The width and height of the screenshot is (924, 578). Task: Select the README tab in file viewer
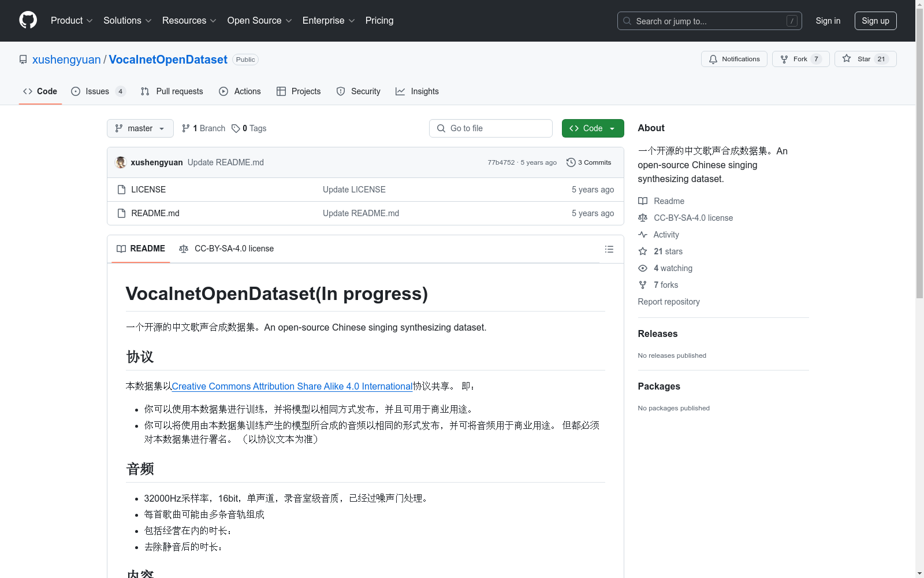[x=141, y=249]
